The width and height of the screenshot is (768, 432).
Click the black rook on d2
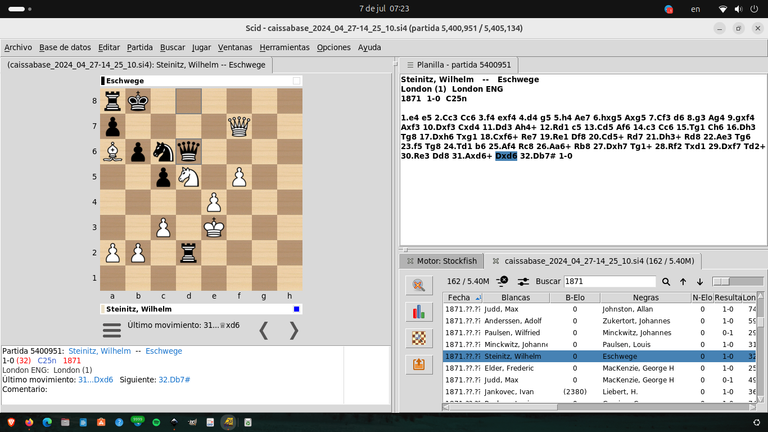coord(189,253)
